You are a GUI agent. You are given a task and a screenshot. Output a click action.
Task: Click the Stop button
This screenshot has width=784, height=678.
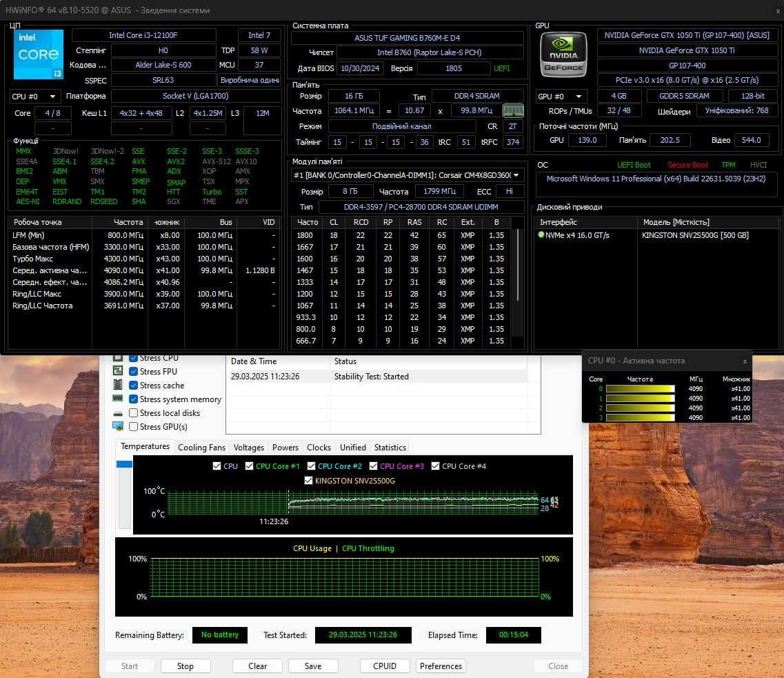(x=185, y=666)
